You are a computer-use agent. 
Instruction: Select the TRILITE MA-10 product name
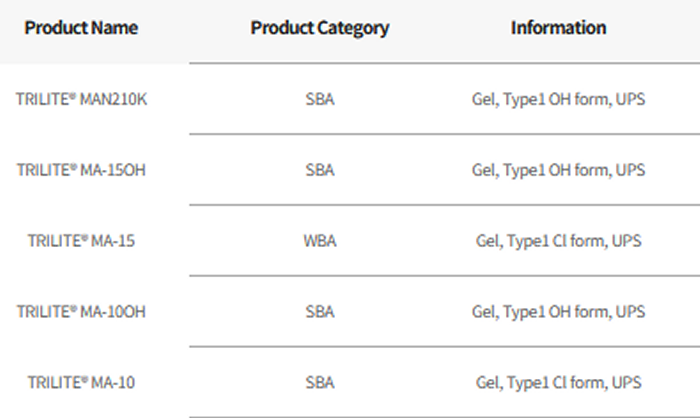tap(81, 383)
